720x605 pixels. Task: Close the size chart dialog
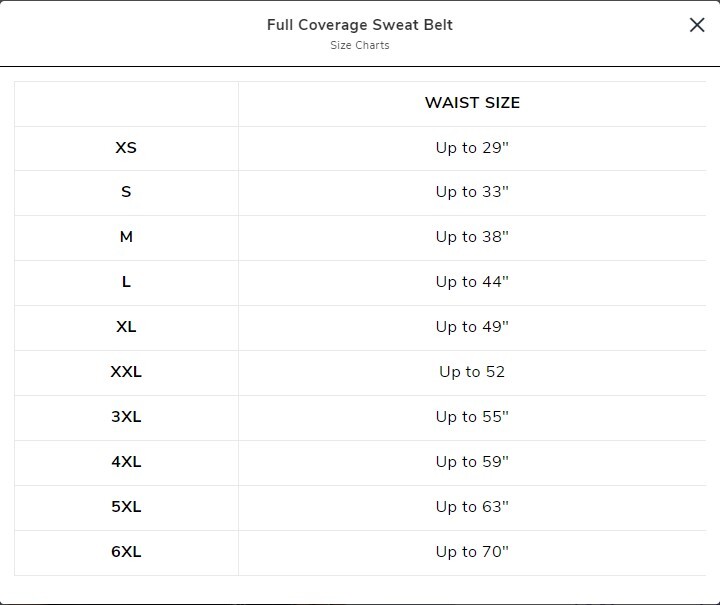697,25
